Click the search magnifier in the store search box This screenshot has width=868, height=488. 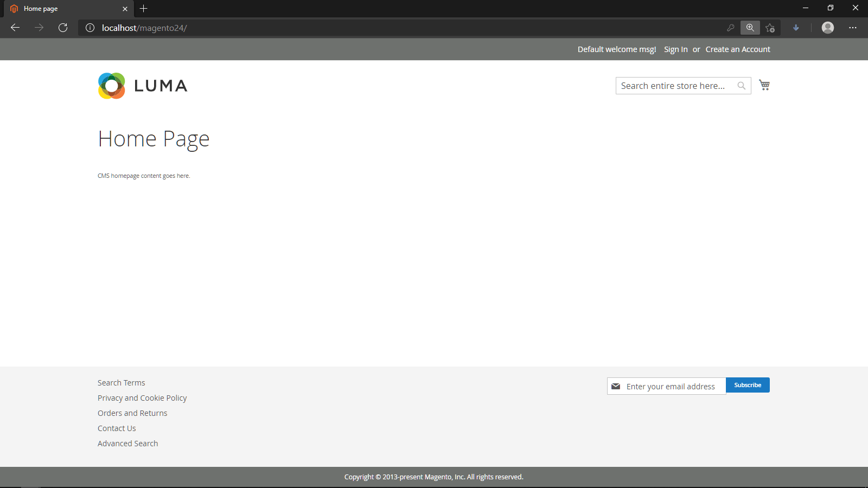[741, 86]
